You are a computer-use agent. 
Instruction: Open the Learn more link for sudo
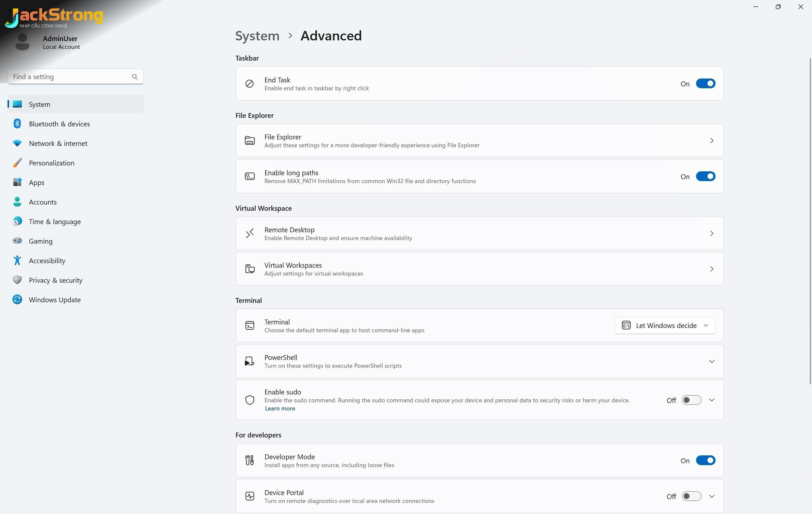280,408
